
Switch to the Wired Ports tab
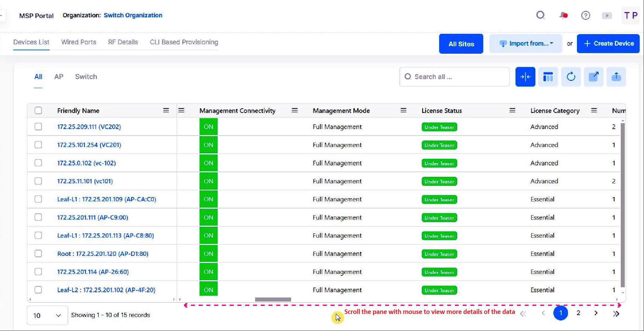point(79,42)
